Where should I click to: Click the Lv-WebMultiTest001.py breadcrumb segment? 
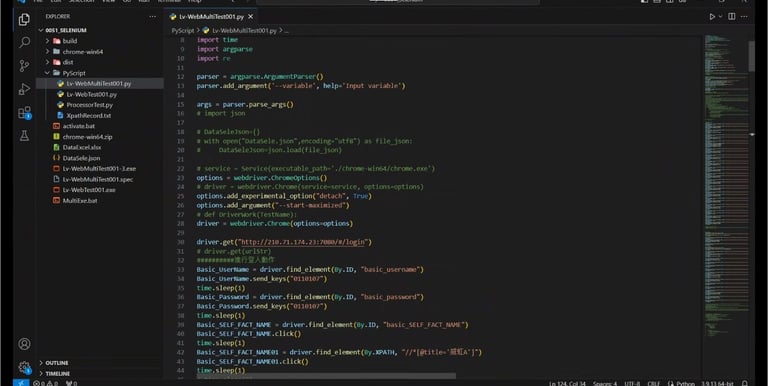[x=244, y=30]
